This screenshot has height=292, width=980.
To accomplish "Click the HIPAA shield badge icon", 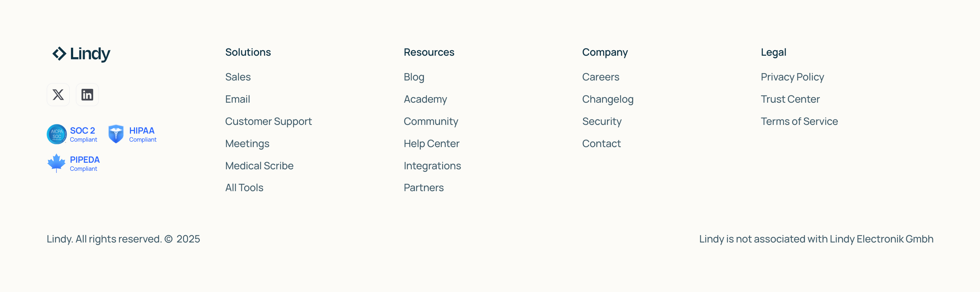I will (x=116, y=134).
